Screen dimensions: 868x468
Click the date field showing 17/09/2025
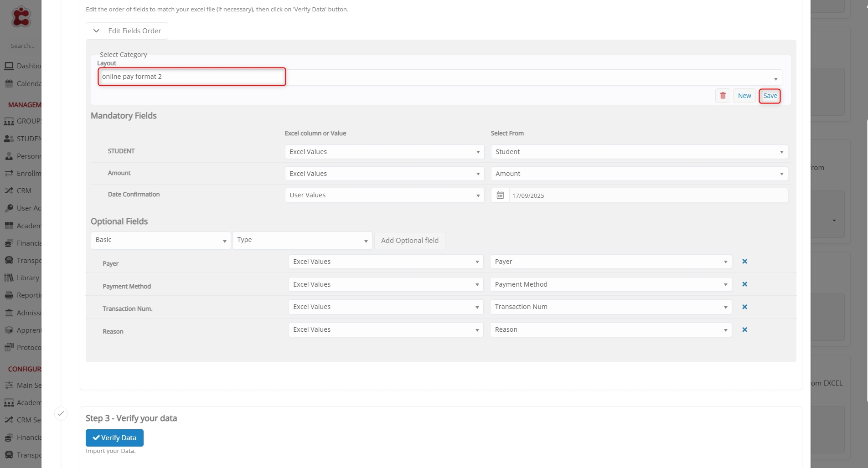tap(647, 195)
